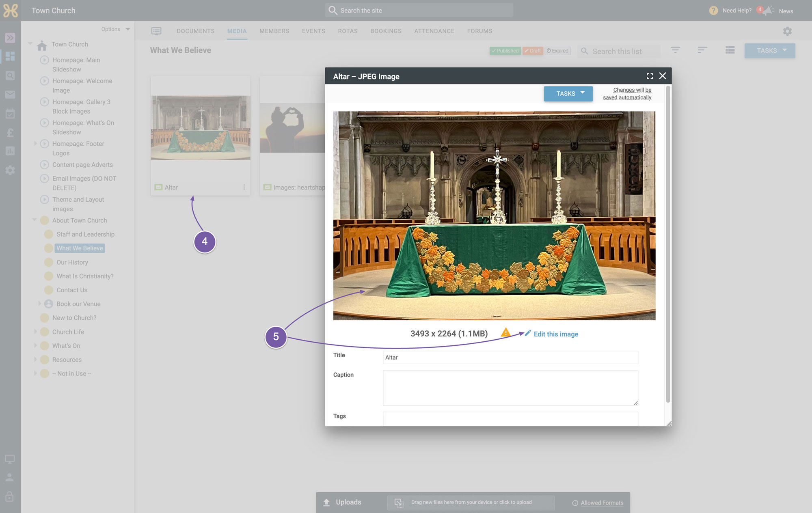Screen dimensions: 812x513
Task: Switch to the Members tab
Action: (x=274, y=31)
